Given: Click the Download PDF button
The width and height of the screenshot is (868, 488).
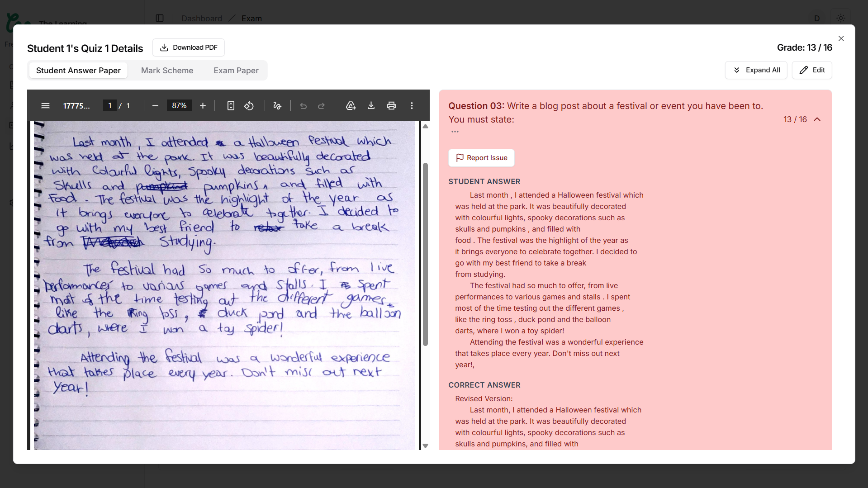Looking at the screenshot, I should [188, 47].
